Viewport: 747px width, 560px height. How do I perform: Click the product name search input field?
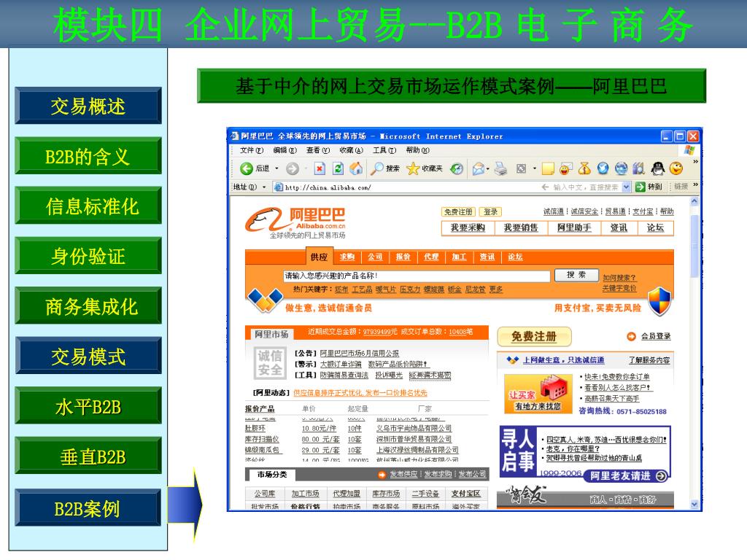click(417, 276)
